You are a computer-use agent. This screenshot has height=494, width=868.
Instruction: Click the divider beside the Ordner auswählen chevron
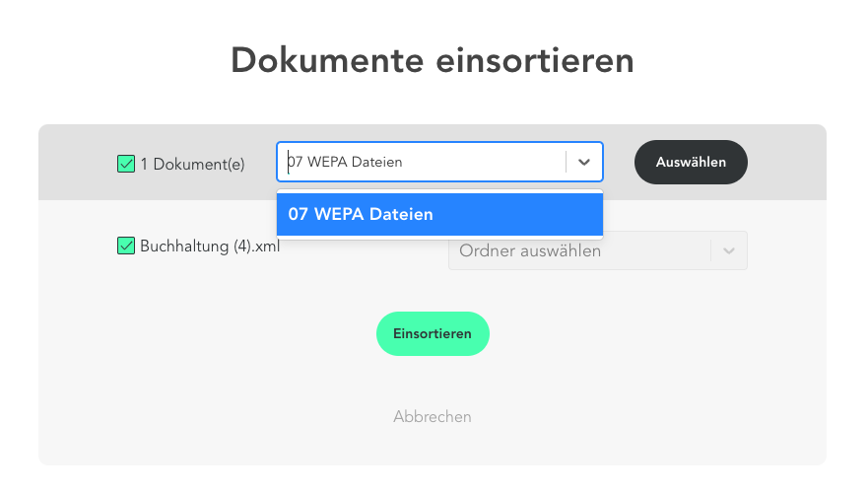click(x=710, y=250)
